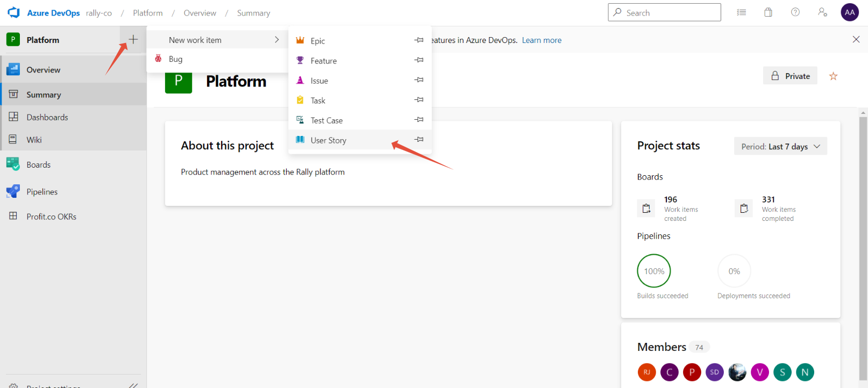Viewport: 868px width, 388px height.
Task: Click the Private visibility button
Action: click(x=790, y=76)
